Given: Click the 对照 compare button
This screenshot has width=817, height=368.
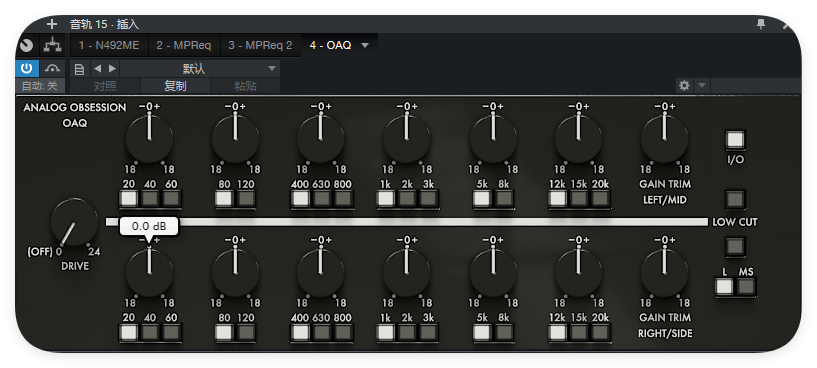Looking at the screenshot, I should [105, 86].
